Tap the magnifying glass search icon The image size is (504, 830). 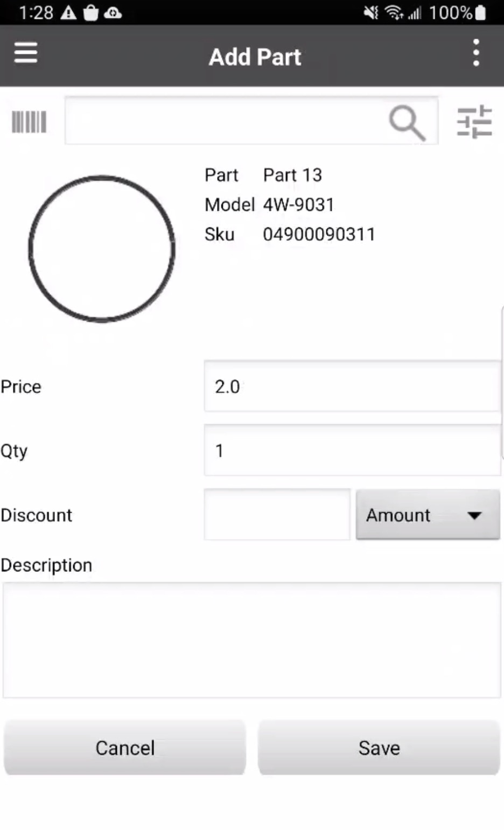pos(407,122)
